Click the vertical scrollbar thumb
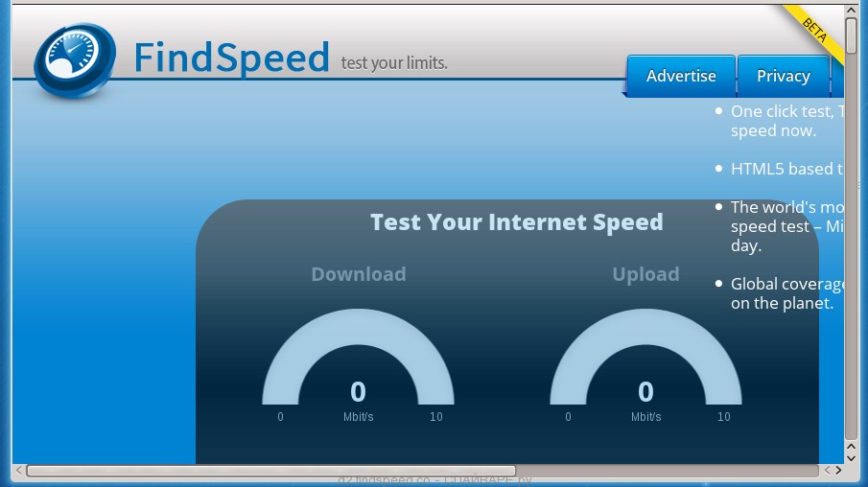 [x=852, y=35]
